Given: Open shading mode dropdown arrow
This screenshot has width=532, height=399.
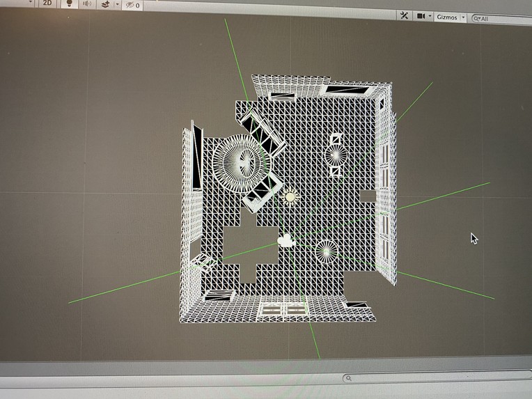Looking at the screenshot, I should (x=31, y=2).
